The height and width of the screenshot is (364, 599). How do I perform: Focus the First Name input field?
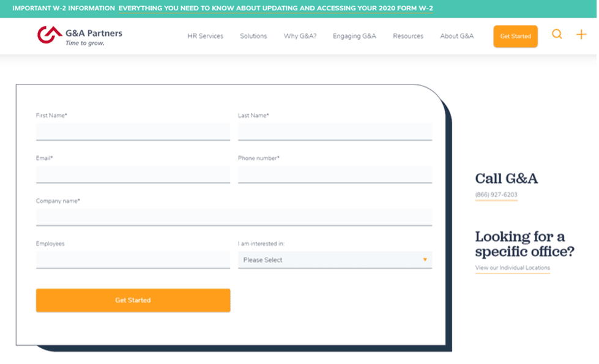133,132
